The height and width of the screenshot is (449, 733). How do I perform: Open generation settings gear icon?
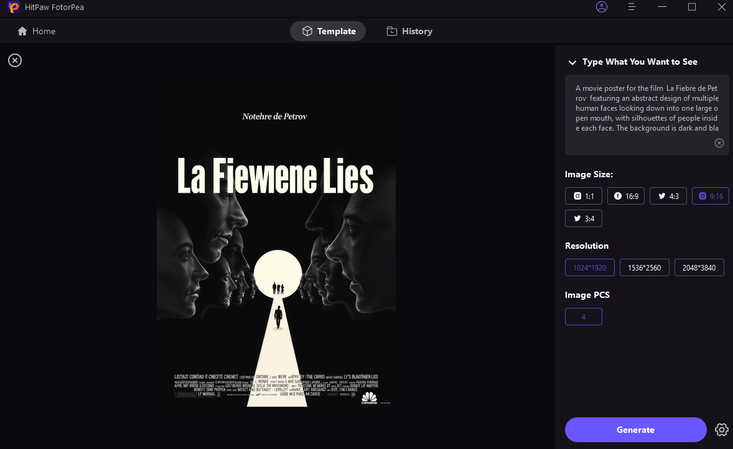pyautogui.click(x=721, y=430)
